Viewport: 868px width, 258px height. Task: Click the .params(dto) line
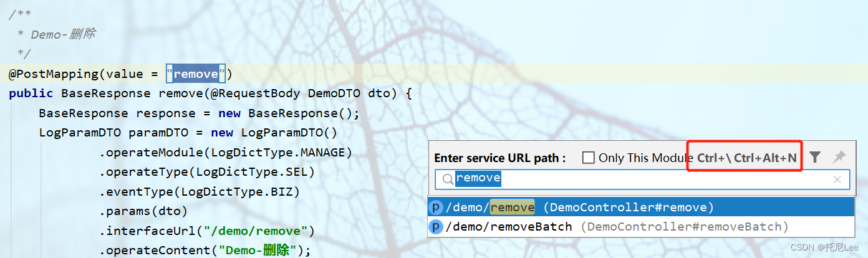point(143,211)
